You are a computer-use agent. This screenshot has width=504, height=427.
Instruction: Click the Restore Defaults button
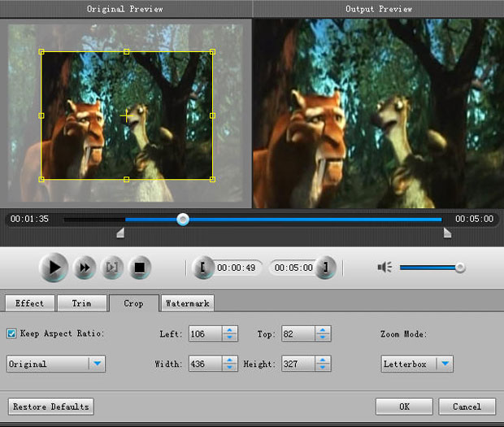[x=51, y=407]
